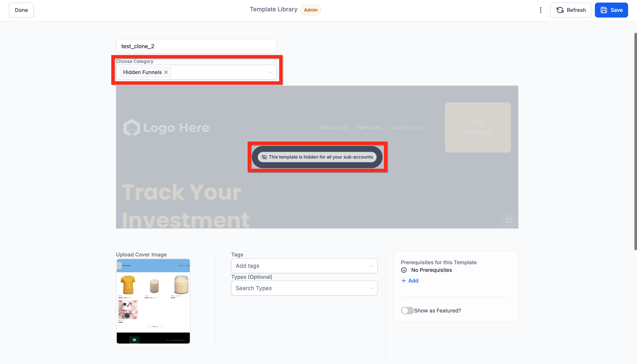The width and height of the screenshot is (637, 364).
Task: Expand the Choose Category dropdown arrow
Action: pos(270,72)
